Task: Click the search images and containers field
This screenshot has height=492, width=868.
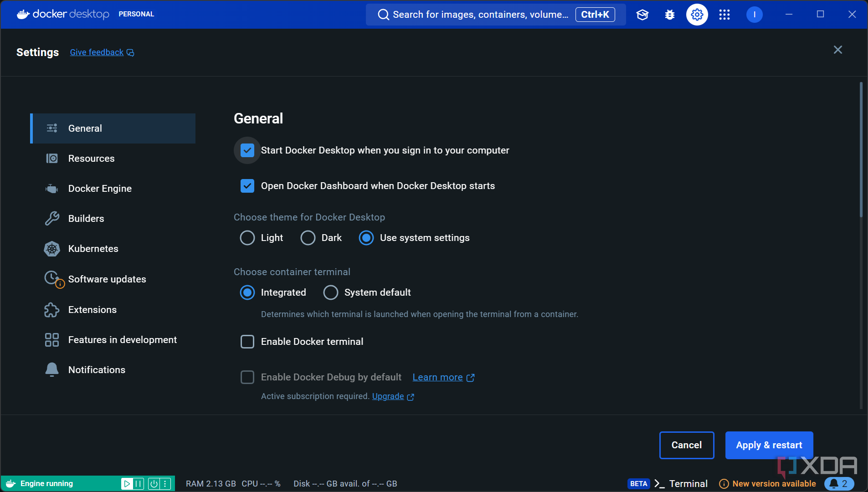Action: pos(496,15)
